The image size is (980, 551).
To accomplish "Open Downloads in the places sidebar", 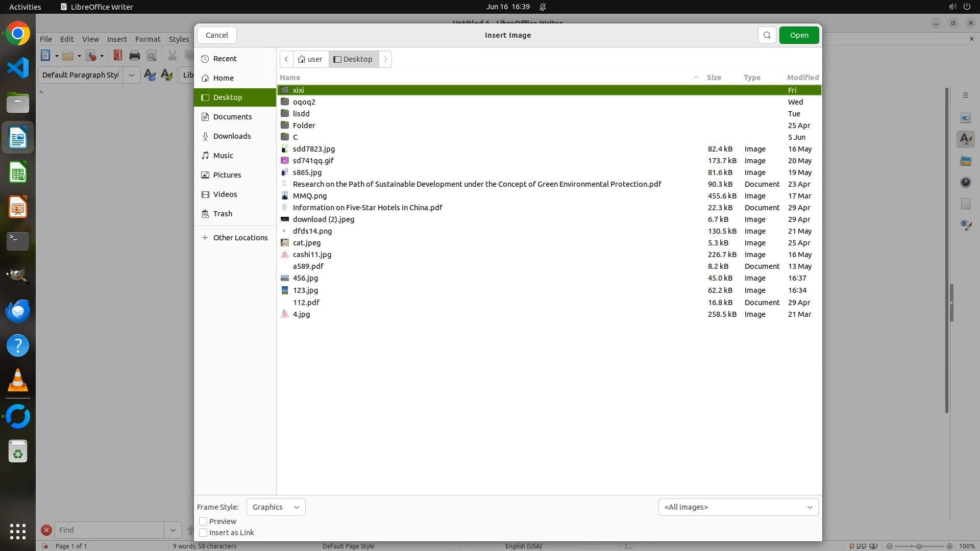I will point(232,136).
